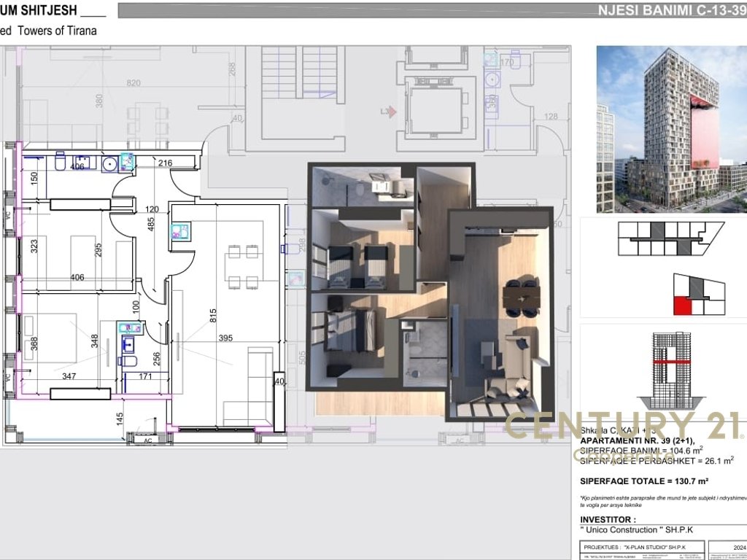Image resolution: width=747 pixels, height=560 pixels.
Task: Click the AC unit symbol on the balcony
Action: point(147,440)
